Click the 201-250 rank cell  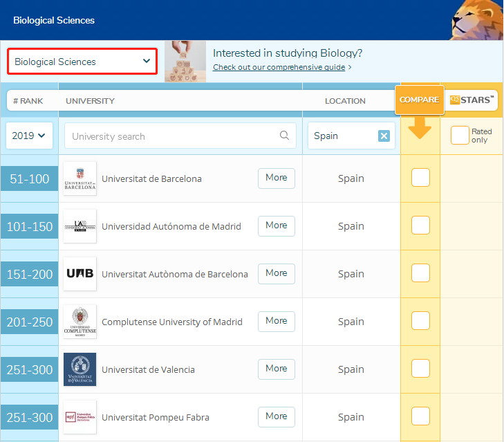tap(29, 322)
